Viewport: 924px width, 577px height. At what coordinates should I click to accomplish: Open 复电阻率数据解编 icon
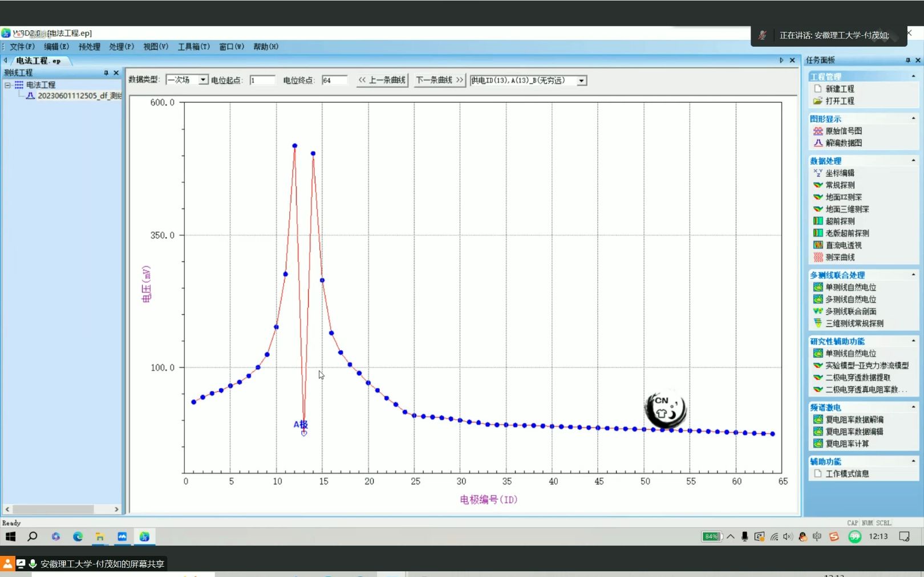(x=818, y=420)
